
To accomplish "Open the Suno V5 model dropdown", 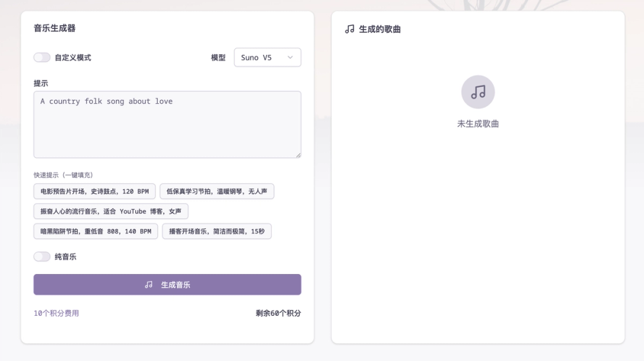I will pos(267,57).
